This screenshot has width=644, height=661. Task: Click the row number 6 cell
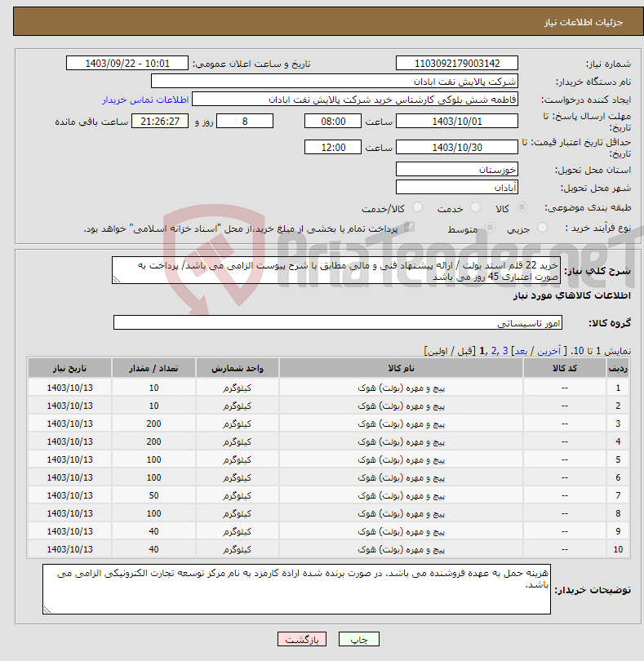[618, 477]
